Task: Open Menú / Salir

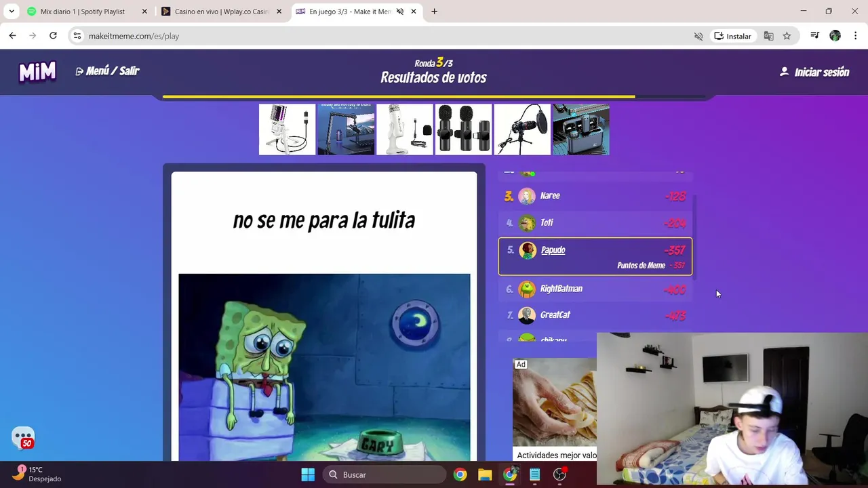Action: [107, 71]
